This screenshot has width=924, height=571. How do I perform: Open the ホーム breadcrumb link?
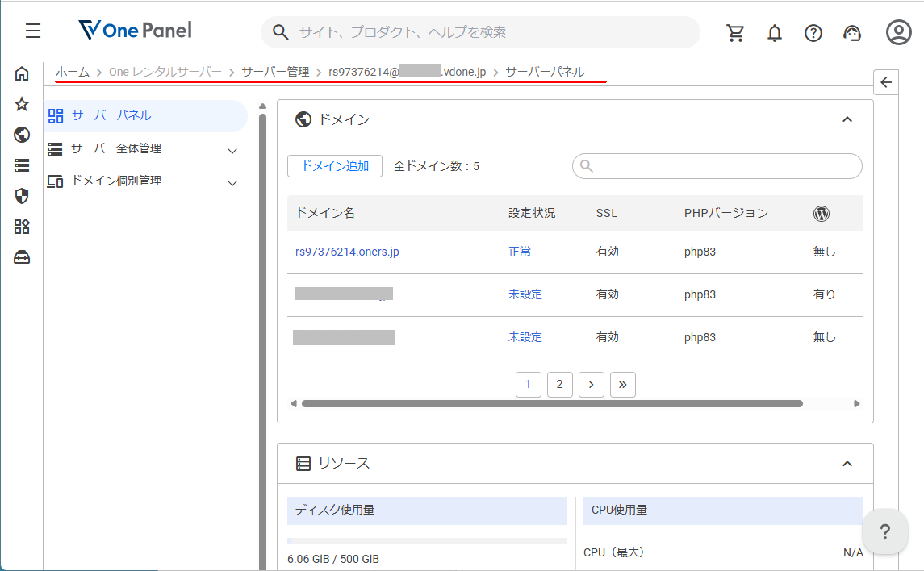click(72, 71)
